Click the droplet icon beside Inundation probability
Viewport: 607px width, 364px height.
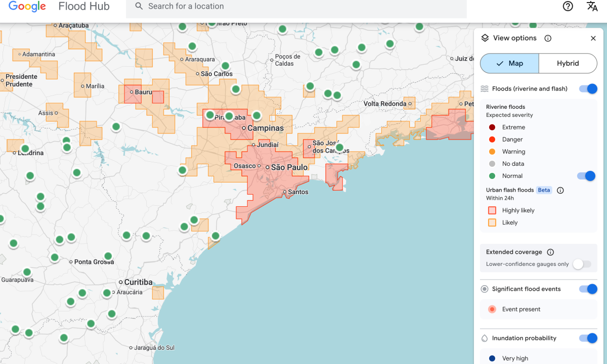[x=485, y=338]
